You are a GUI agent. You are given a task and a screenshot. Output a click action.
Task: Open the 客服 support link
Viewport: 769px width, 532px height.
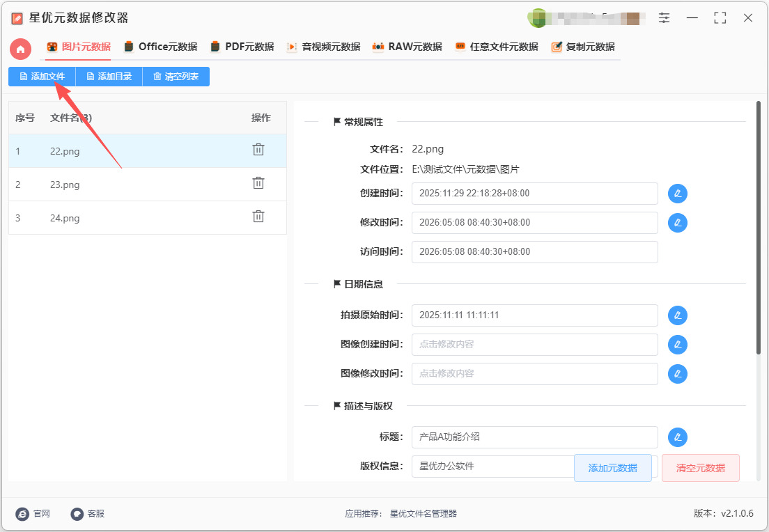pos(88,513)
